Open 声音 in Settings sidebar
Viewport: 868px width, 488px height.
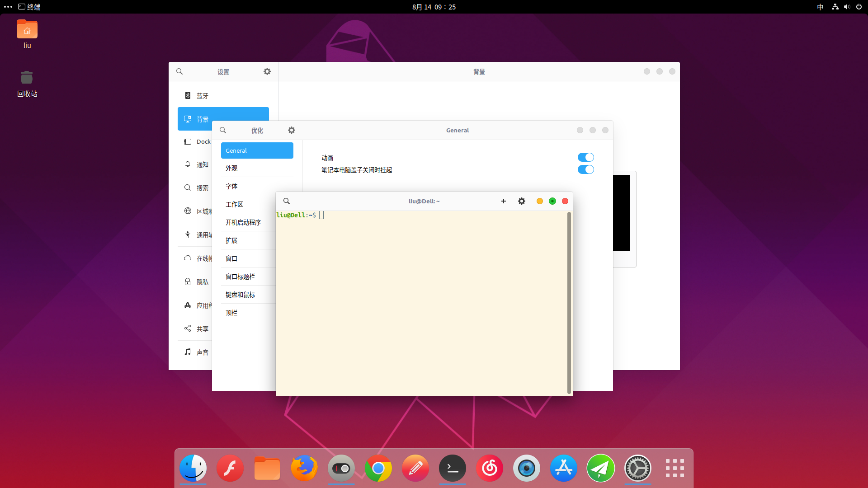pyautogui.click(x=195, y=352)
